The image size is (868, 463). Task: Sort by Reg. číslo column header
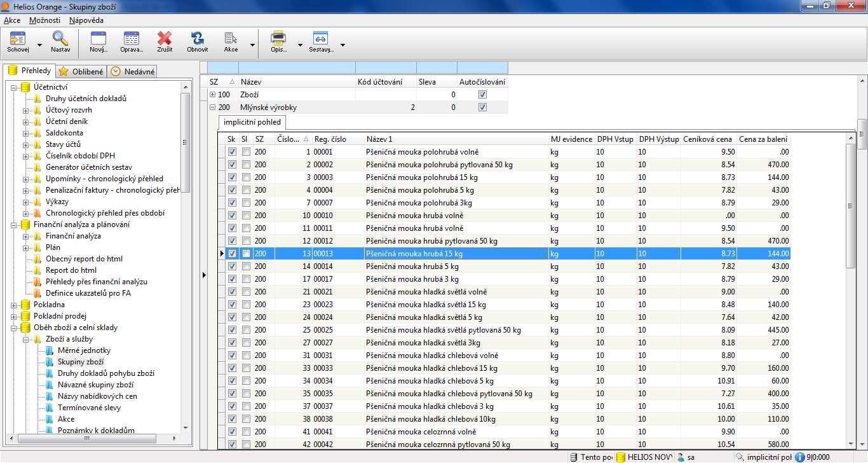(337, 139)
